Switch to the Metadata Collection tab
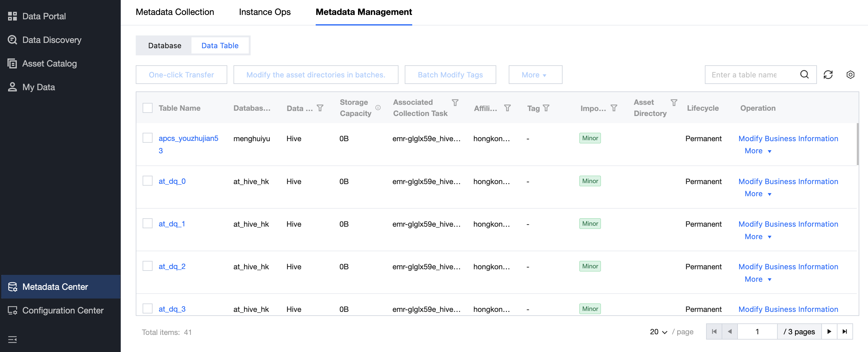This screenshot has height=352, width=868. pos(175,12)
